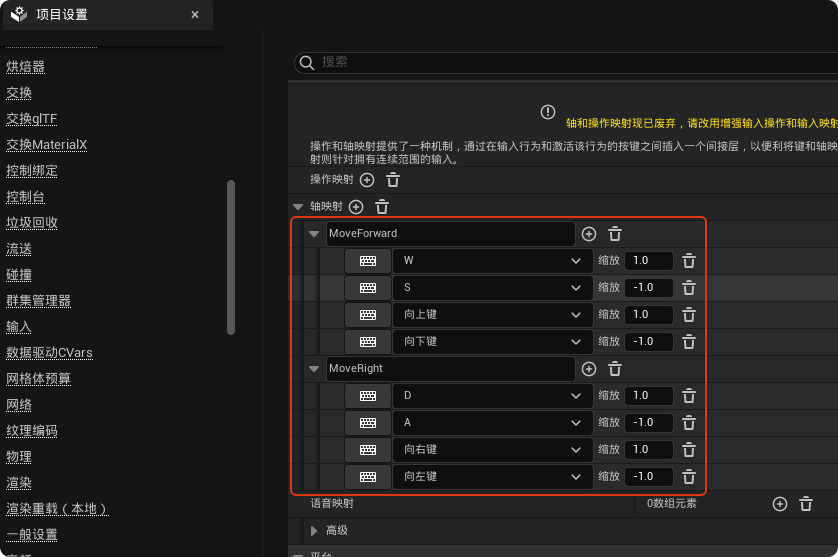Add a new axis mapping (轴映射)

click(x=356, y=207)
